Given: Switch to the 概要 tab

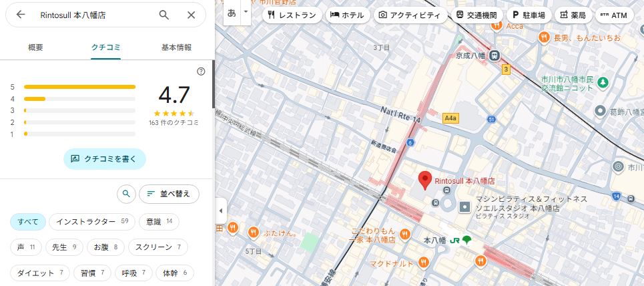Looking at the screenshot, I should [36, 47].
